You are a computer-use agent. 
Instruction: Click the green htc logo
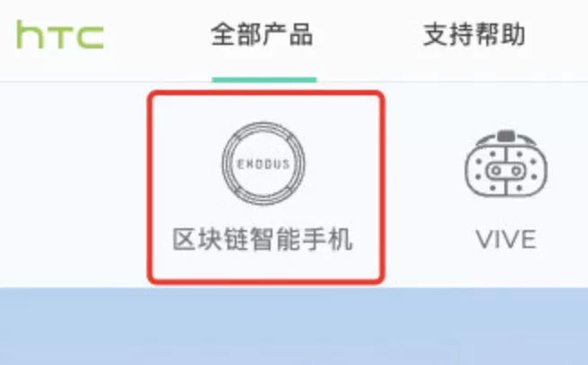[x=60, y=34]
